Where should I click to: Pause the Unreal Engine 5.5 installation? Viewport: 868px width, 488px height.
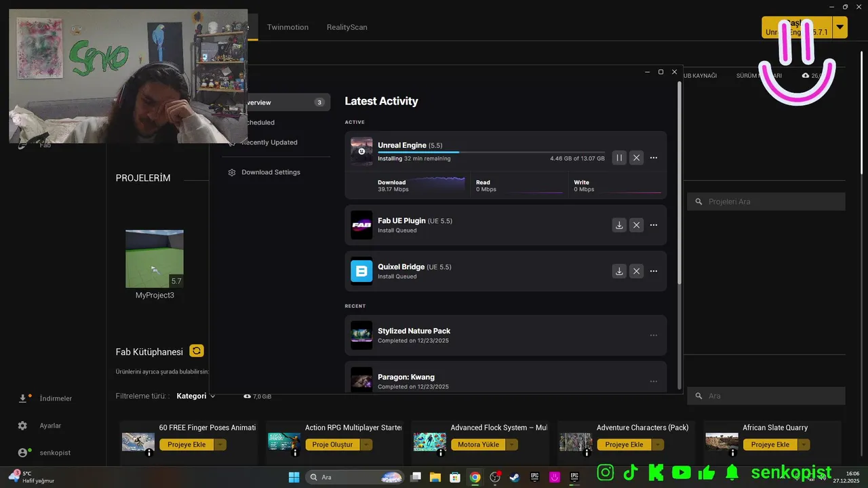[619, 158]
